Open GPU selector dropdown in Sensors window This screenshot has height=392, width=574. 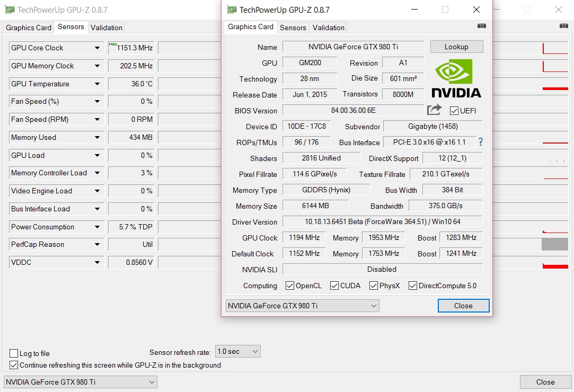pyautogui.click(x=80, y=382)
